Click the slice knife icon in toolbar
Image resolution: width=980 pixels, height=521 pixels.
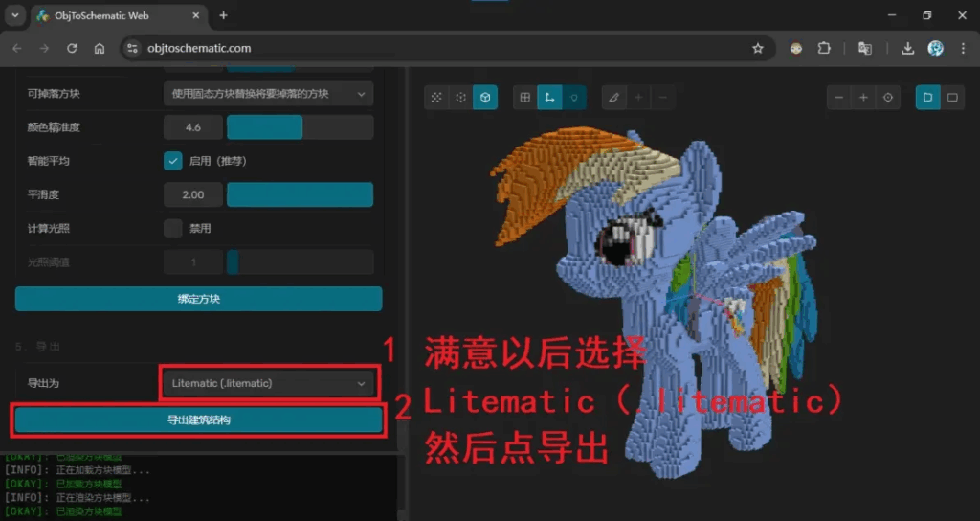pos(613,98)
